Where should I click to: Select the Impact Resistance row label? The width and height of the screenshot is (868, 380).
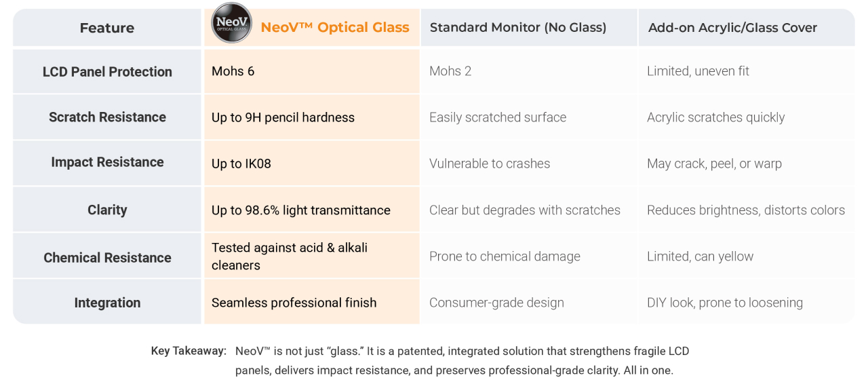click(107, 162)
